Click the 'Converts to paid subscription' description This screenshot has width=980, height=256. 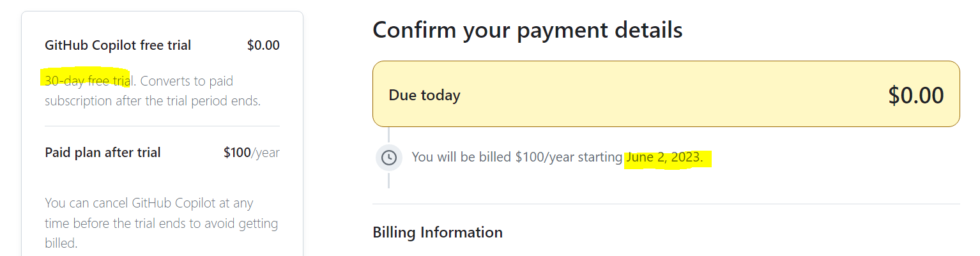(x=153, y=91)
